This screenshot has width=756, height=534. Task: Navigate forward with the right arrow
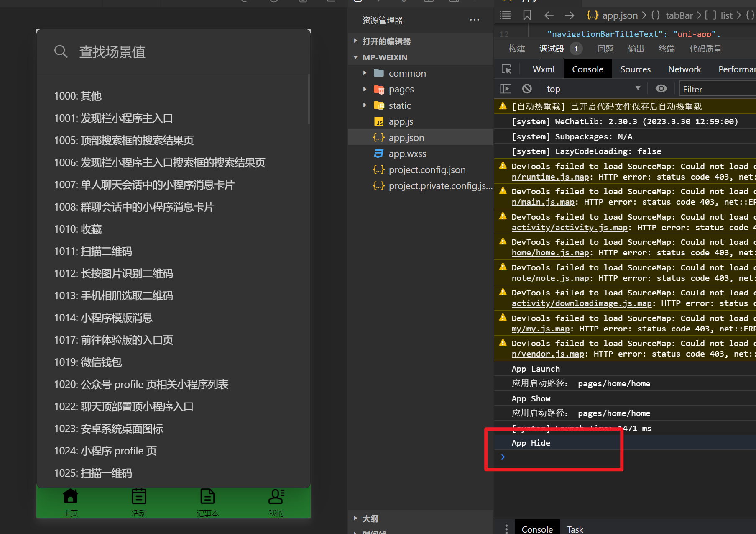pyautogui.click(x=570, y=15)
